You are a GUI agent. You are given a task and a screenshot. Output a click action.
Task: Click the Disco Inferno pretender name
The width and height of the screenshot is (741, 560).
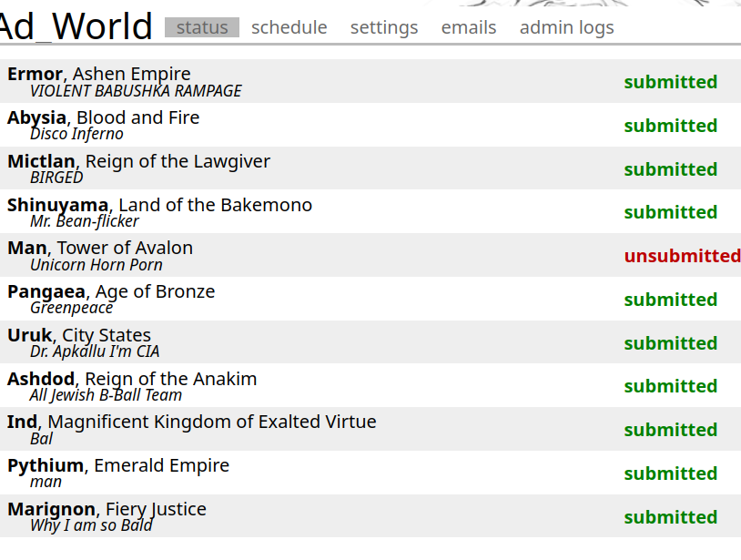[76, 134]
